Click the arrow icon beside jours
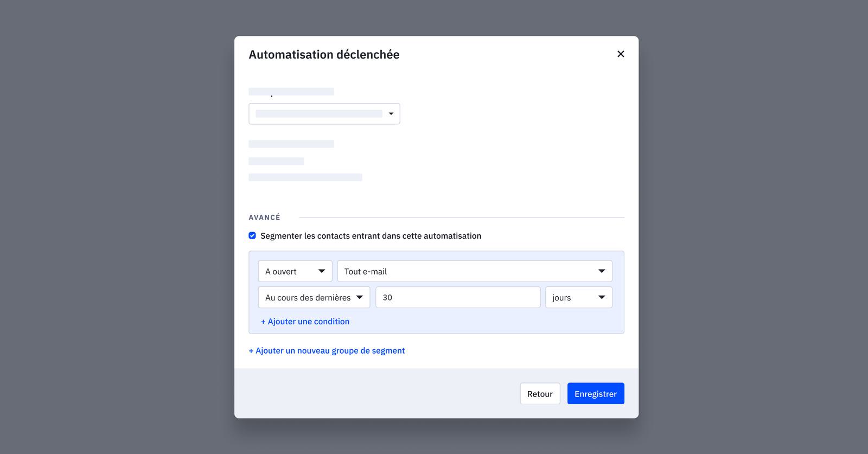868x454 pixels. pyautogui.click(x=601, y=297)
